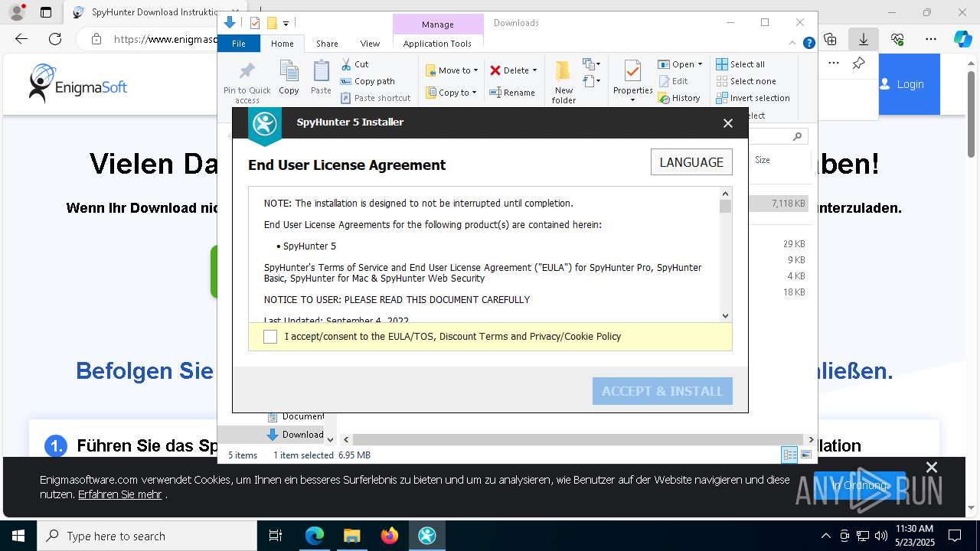
Task: Click the EULA text scrollbar up arrow
Action: click(x=726, y=193)
